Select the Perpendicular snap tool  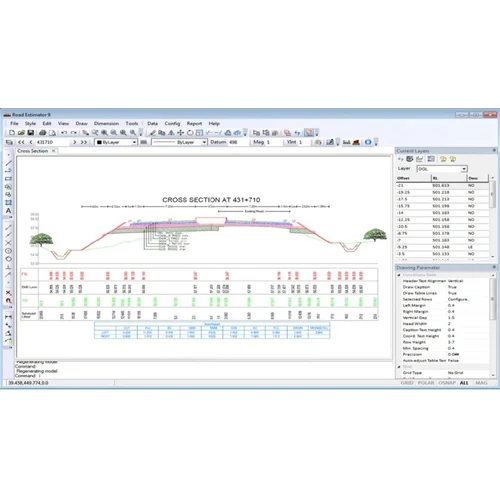point(9,267)
